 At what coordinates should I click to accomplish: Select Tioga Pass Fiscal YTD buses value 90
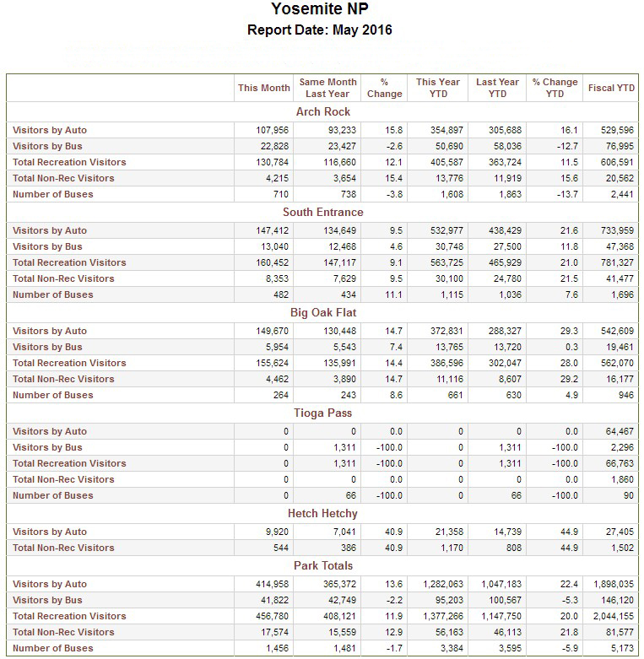pyautogui.click(x=629, y=495)
